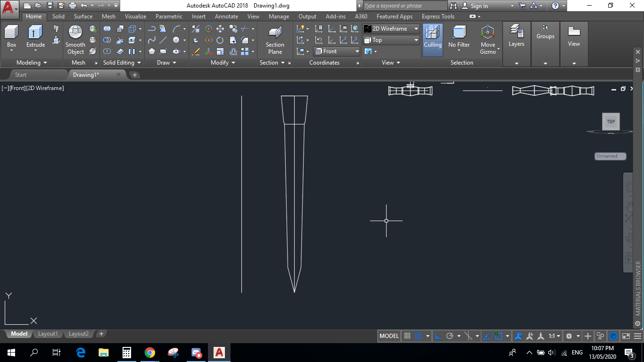Click the Customization hamburger icon in status bar
The height and width of the screenshot is (362, 644).
pos(637,336)
